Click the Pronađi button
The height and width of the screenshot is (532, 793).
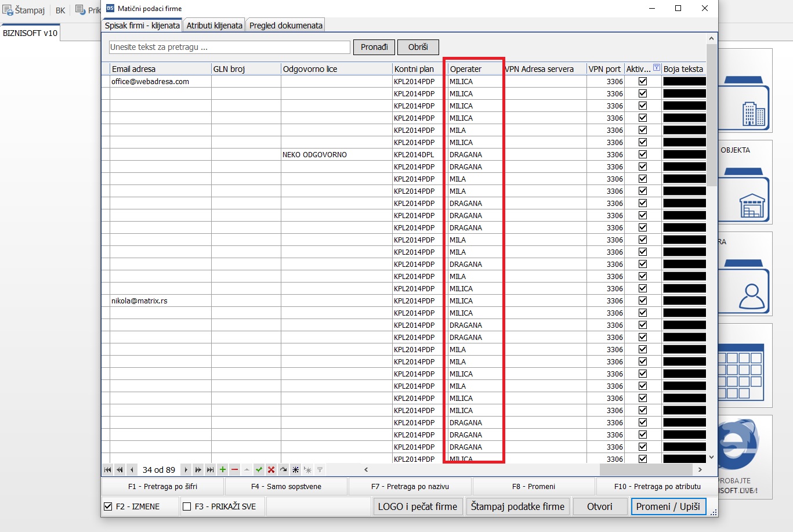coord(374,47)
